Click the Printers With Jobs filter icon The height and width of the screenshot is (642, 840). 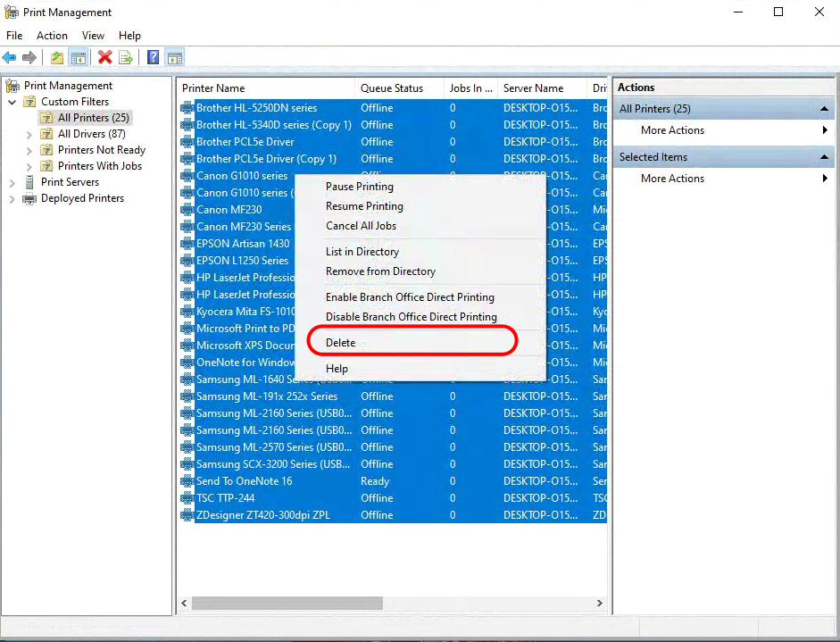47,166
